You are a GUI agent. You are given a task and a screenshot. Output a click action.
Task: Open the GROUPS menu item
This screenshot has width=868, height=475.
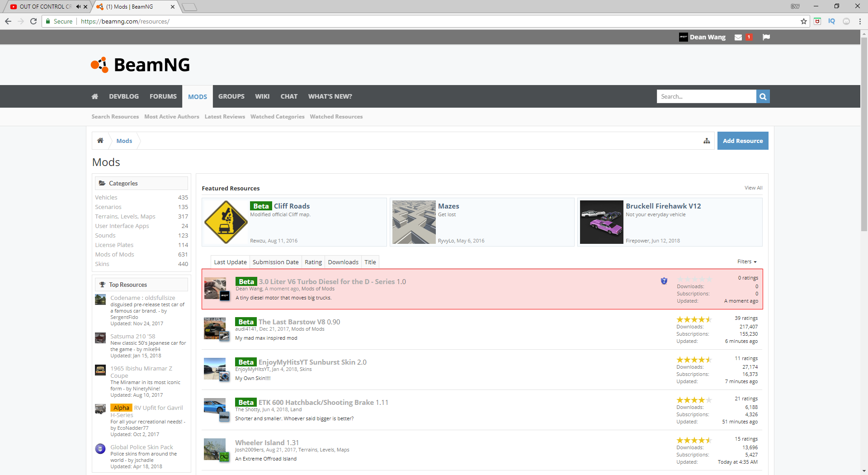pyautogui.click(x=231, y=96)
